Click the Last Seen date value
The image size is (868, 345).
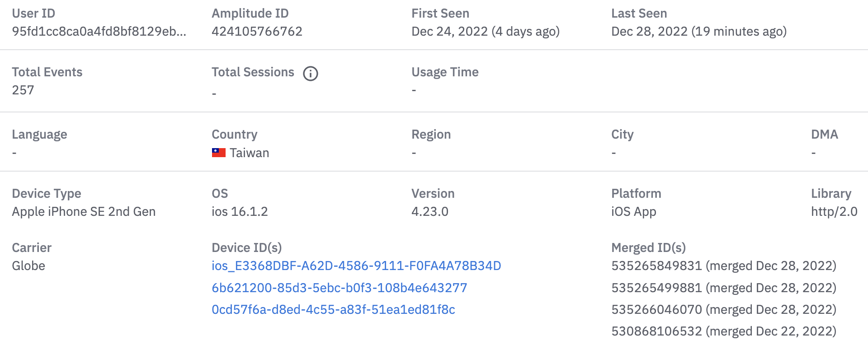pyautogui.click(x=698, y=31)
